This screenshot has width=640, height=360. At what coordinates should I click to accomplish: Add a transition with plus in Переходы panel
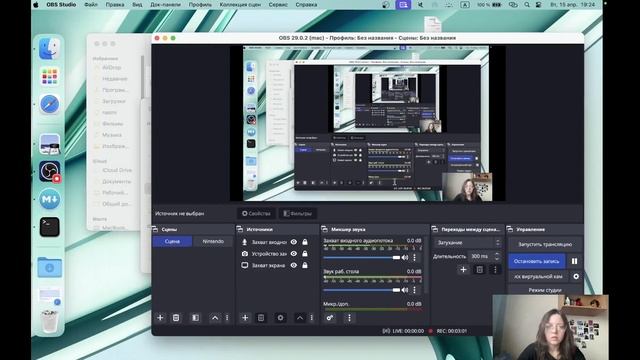click(x=463, y=269)
